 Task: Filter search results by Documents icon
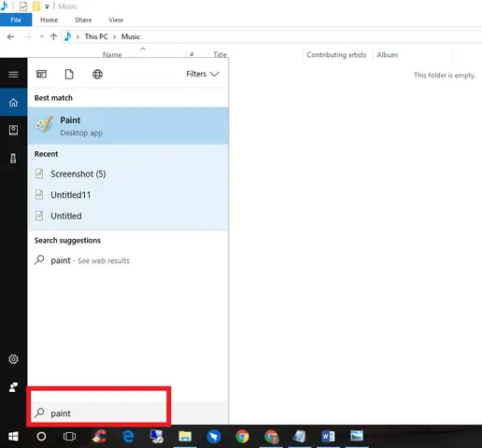[x=69, y=75]
